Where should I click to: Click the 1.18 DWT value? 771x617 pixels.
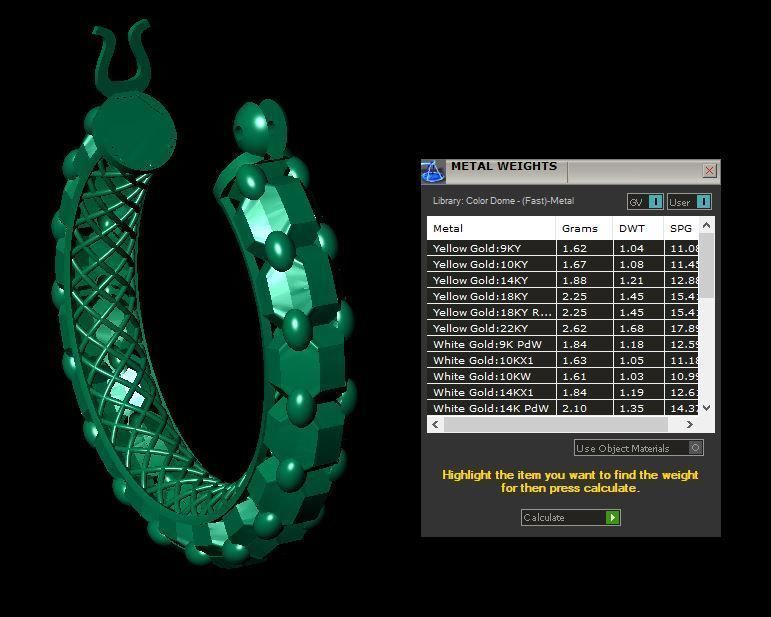click(x=631, y=344)
